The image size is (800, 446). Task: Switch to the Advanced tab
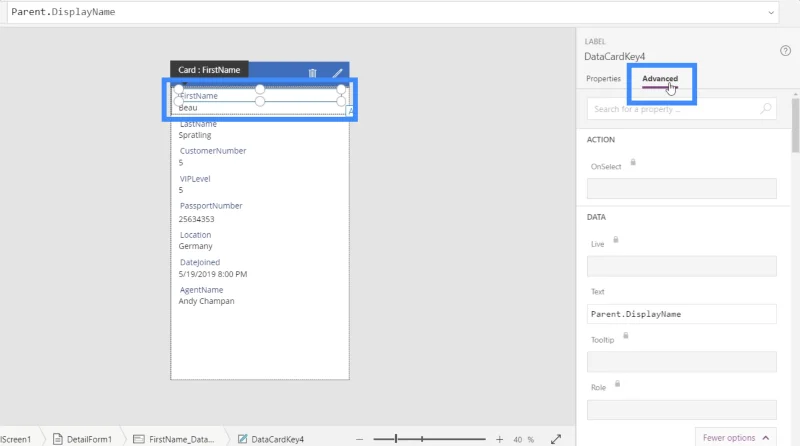click(x=660, y=79)
